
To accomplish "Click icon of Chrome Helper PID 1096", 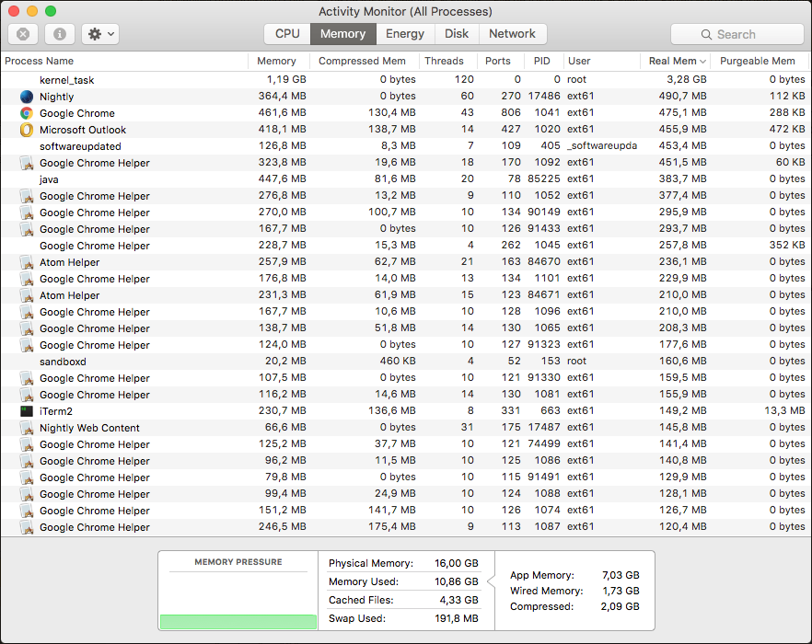I will [x=27, y=312].
